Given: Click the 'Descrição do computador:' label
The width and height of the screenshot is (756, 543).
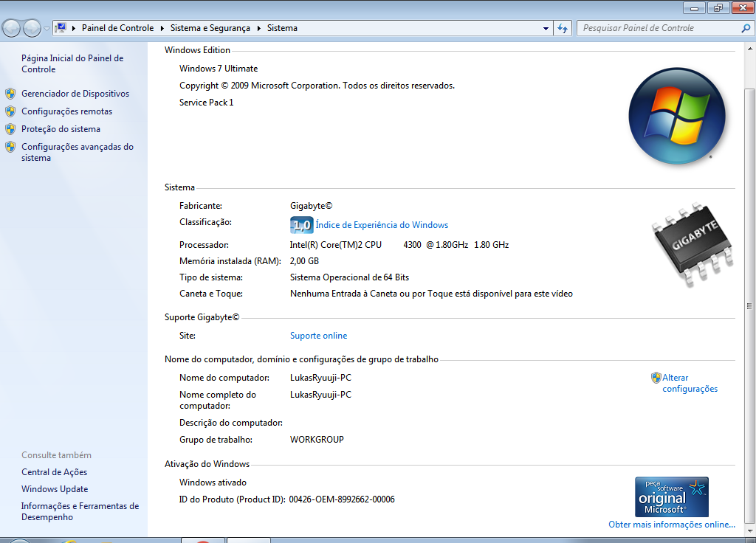Looking at the screenshot, I should pos(231,423).
